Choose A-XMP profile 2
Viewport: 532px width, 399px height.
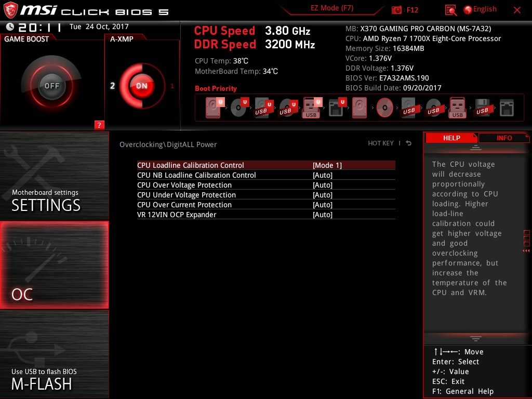point(112,86)
